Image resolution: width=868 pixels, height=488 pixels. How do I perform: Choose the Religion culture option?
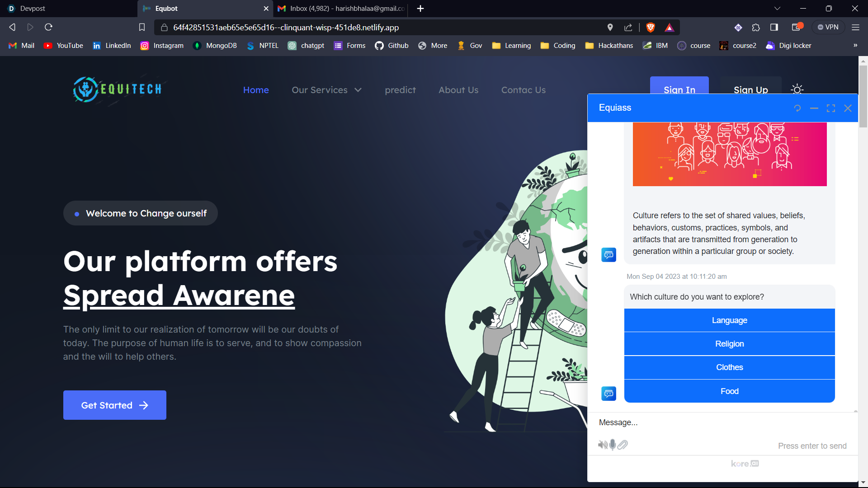(x=729, y=344)
